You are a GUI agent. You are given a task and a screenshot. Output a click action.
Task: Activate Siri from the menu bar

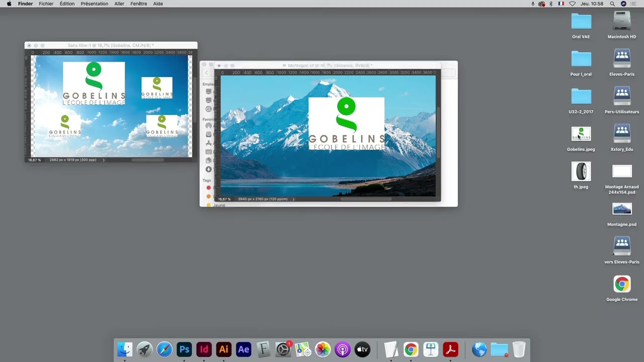623,4
